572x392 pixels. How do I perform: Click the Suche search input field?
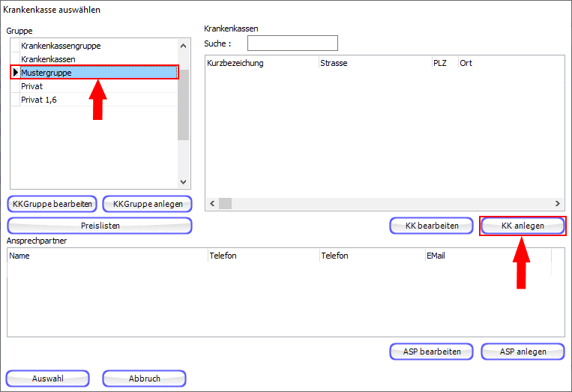(292, 43)
